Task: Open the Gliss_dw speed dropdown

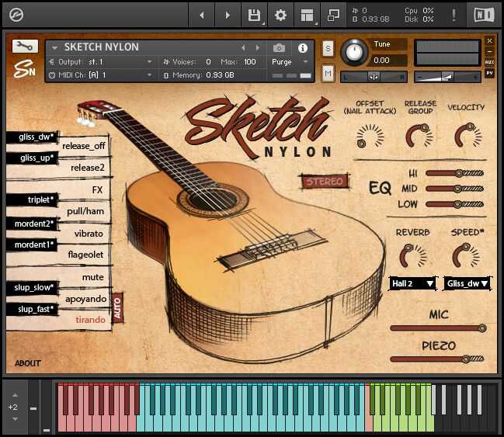Action: click(468, 283)
